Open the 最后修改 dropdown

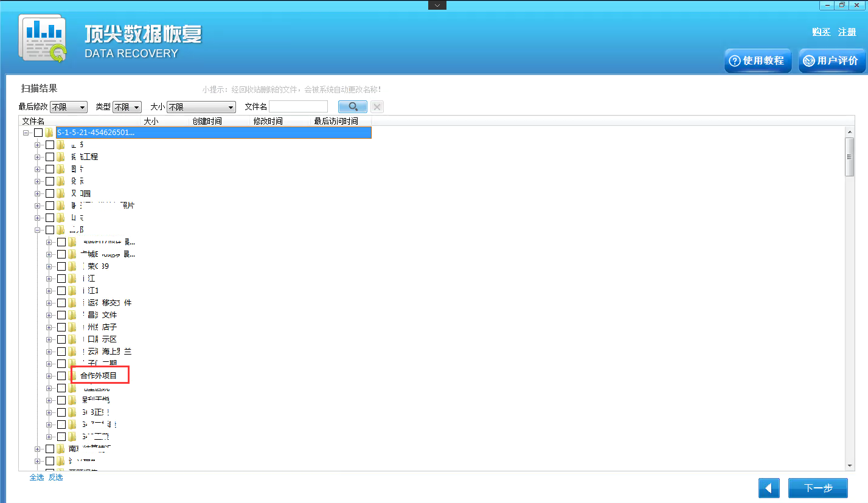click(x=68, y=107)
